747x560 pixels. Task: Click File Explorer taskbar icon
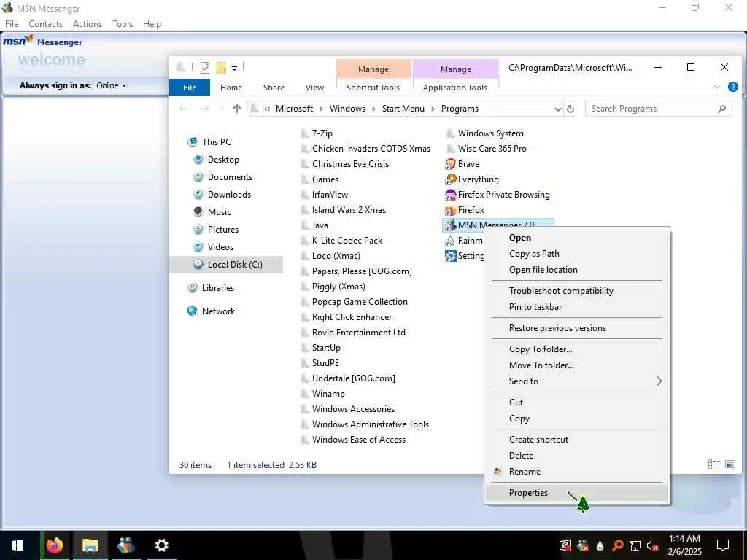point(90,545)
